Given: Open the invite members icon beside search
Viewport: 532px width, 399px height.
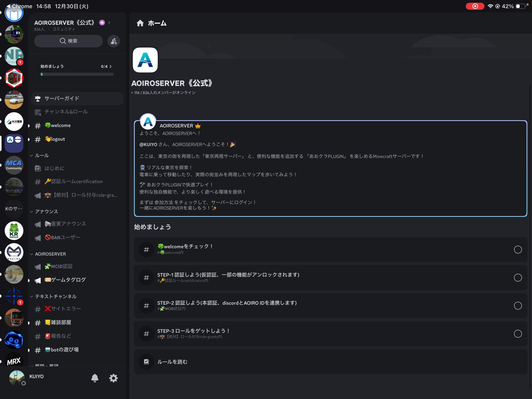Looking at the screenshot, I should [x=113, y=41].
